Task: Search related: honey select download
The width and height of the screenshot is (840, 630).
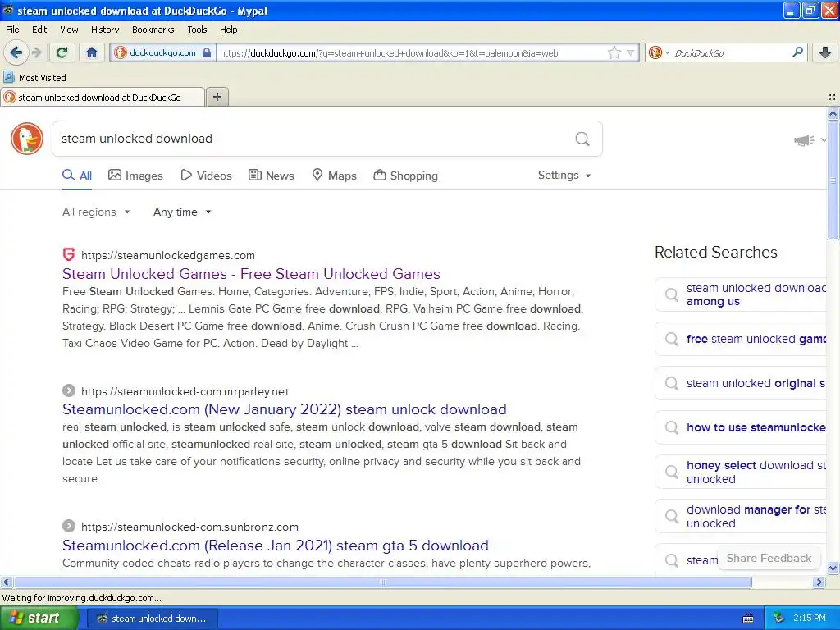Action: pyautogui.click(x=741, y=472)
